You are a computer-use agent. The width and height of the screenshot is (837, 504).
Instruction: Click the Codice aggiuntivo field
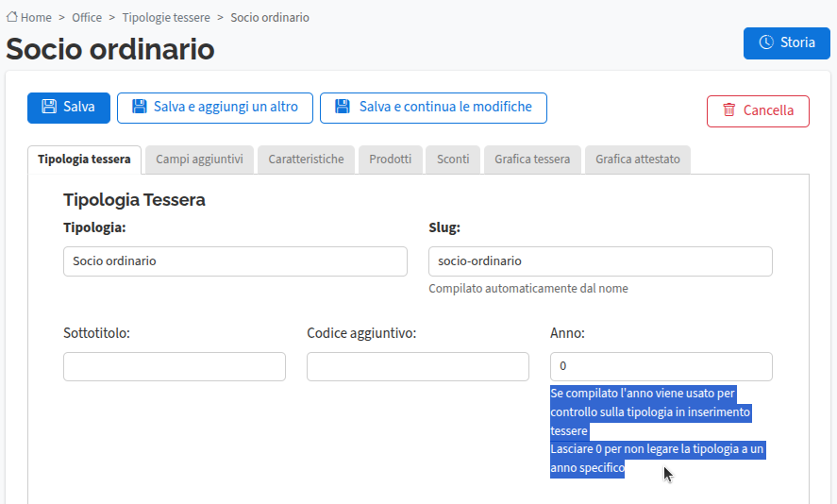(417, 367)
